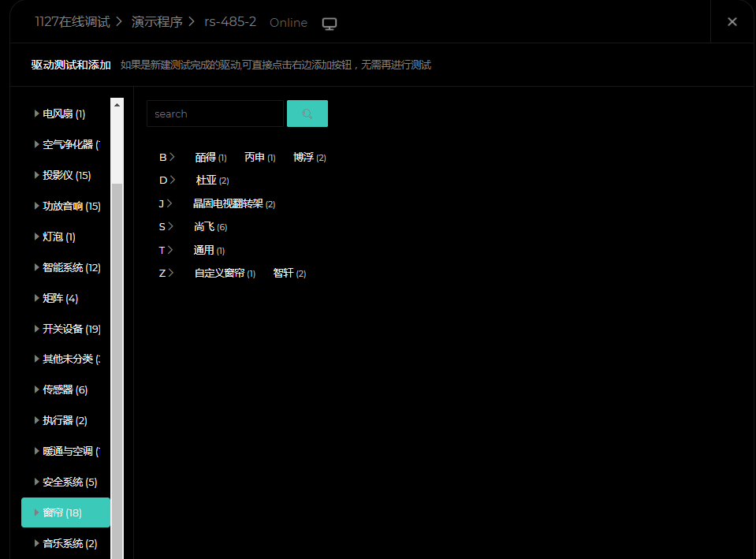This screenshot has width=756, height=559.
Task: Go to 1127在线调试 in the breadcrumb
Action: pyautogui.click(x=73, y=22)
